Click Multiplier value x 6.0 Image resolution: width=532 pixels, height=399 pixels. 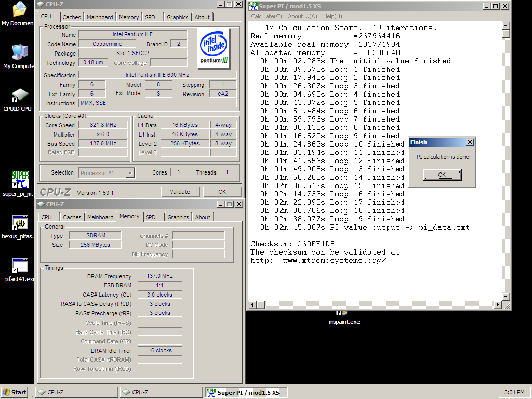pyautogui.click(x=103, y=135)
